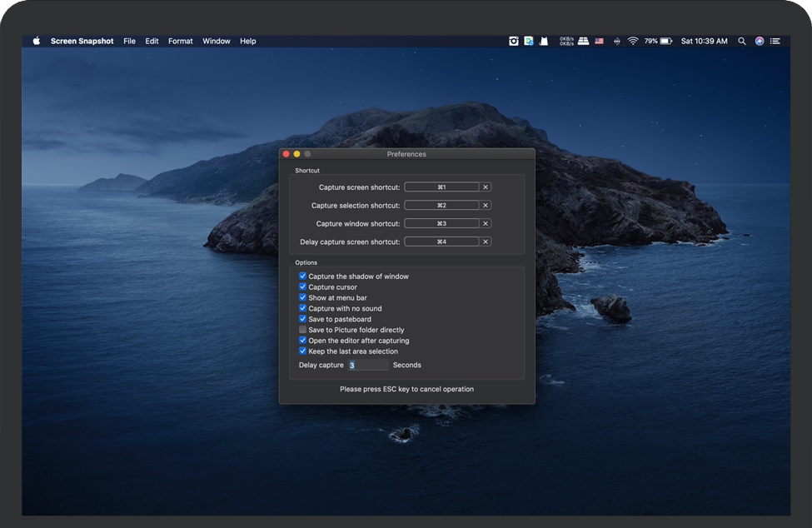Click the network speed 0KB/s indicator
The width and height of the screenshot is (812, 528).
pos(567,40)
